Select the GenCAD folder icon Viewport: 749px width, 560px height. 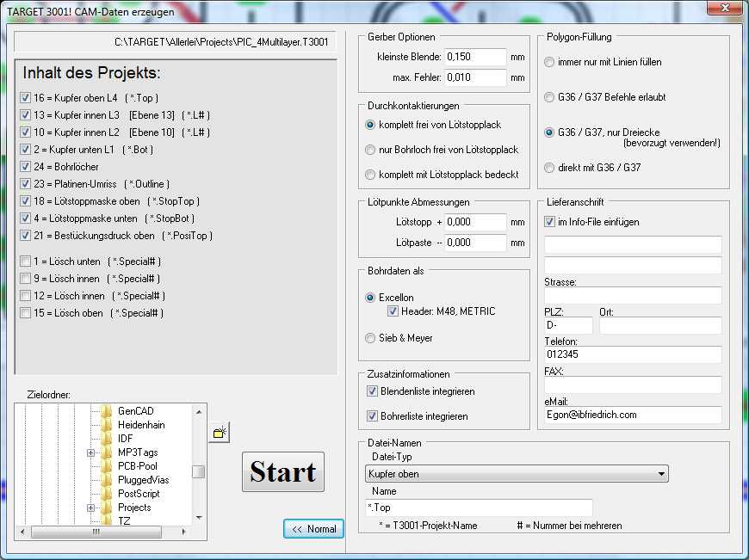107,411
